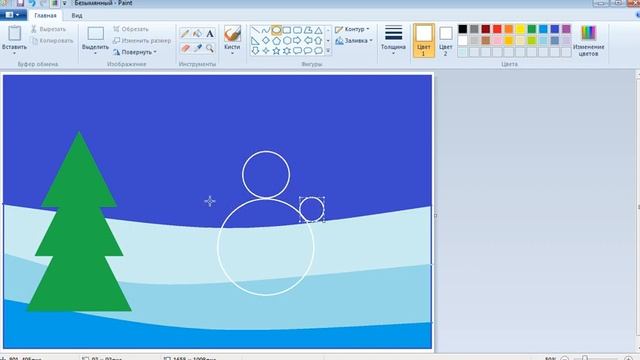Pick the Curve shape
The image size is (640, 360).
[x=266, y=30]
